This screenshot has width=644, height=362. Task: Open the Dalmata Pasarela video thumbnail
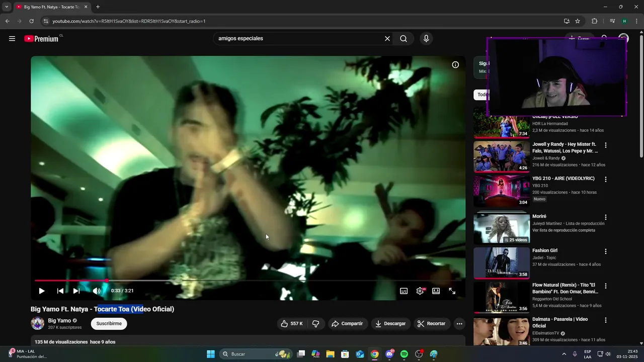[x=502, y=332]
